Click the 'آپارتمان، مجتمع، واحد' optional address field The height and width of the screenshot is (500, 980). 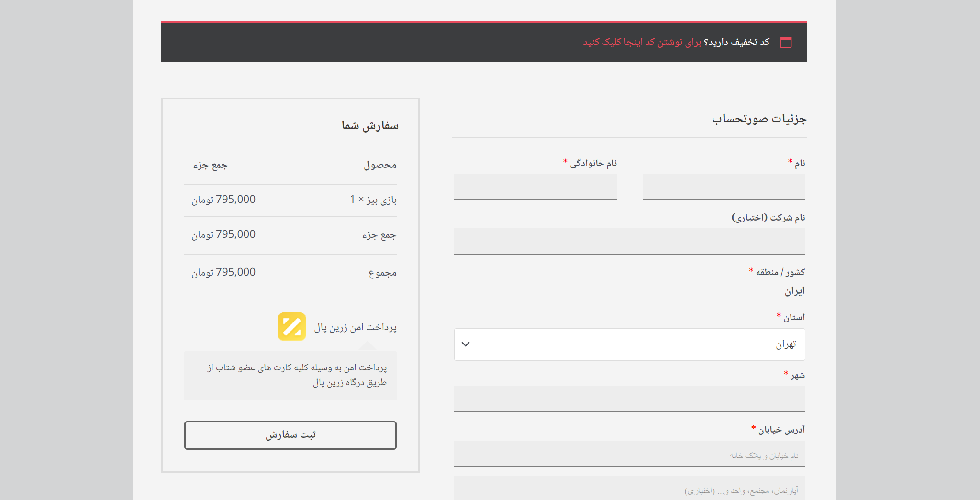[629, 489]
